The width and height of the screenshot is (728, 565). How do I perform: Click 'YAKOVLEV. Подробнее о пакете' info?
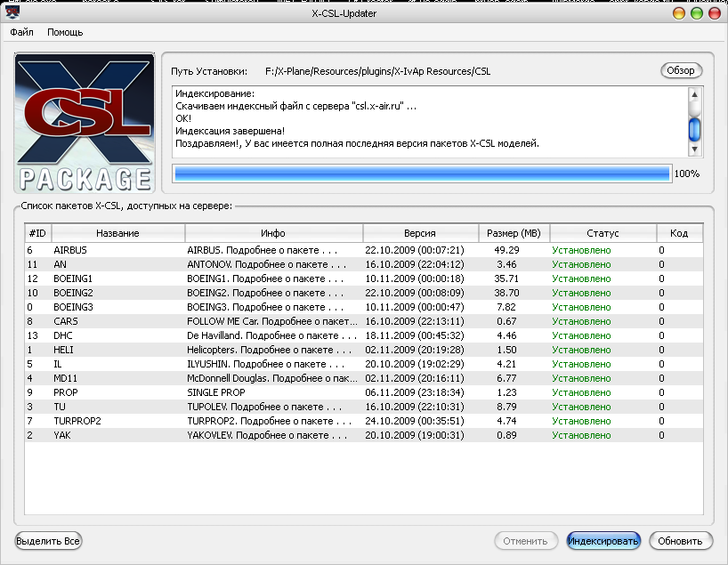(x=267, y=435)
